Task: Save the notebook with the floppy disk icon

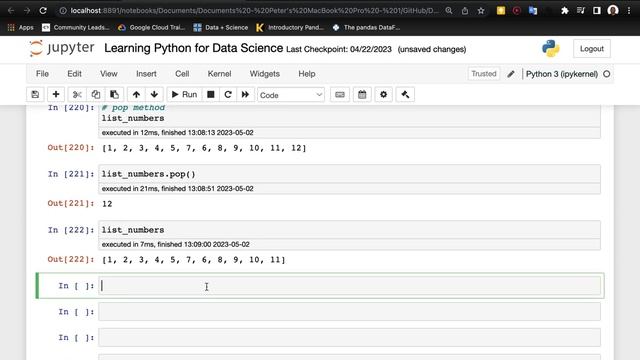Action: coord(35,95)
